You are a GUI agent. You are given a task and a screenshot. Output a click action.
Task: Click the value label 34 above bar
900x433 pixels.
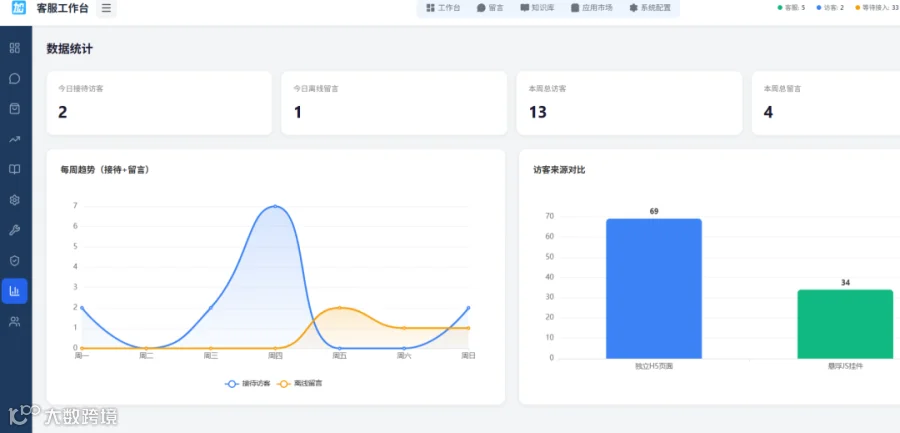click(845, 283)
